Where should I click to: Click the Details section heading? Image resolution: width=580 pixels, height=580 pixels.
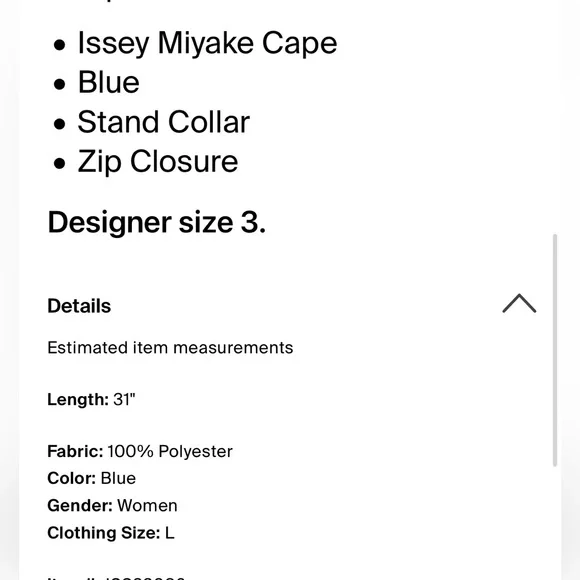click(79, 306)
